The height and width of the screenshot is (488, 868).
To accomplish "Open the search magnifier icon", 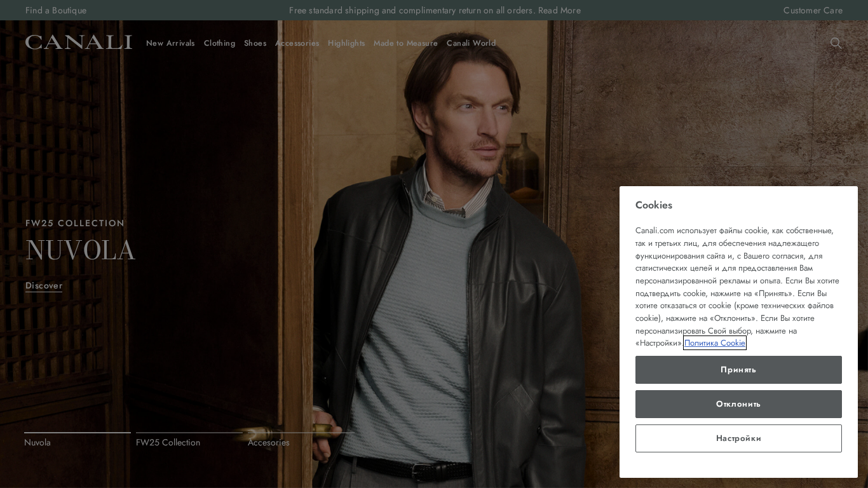I will pos(836,43).
